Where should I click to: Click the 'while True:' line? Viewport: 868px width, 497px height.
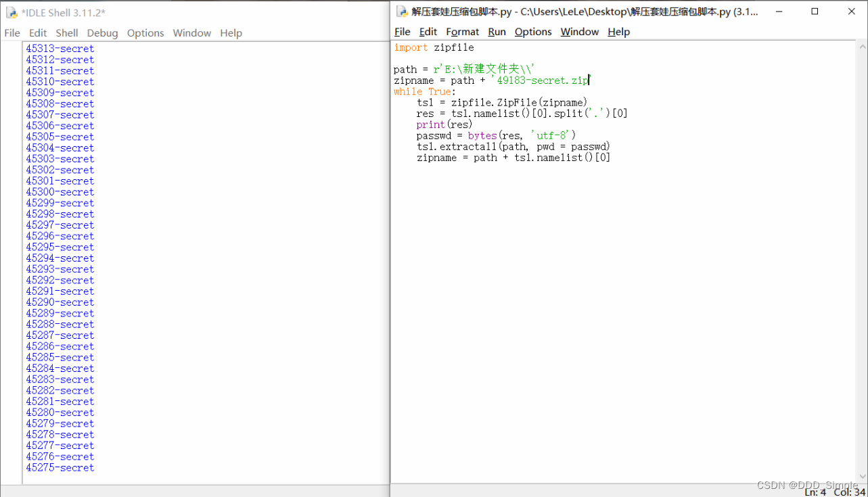425,91
